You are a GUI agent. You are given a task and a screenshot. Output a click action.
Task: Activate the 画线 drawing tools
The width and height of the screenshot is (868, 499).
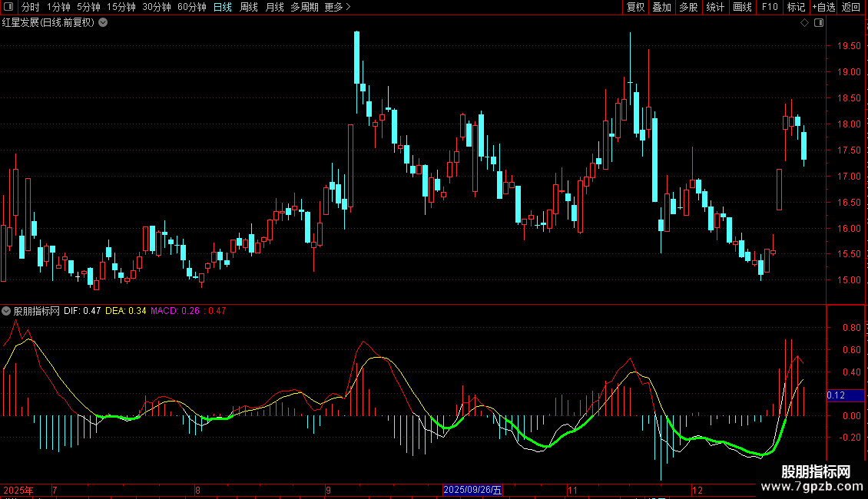742,7
